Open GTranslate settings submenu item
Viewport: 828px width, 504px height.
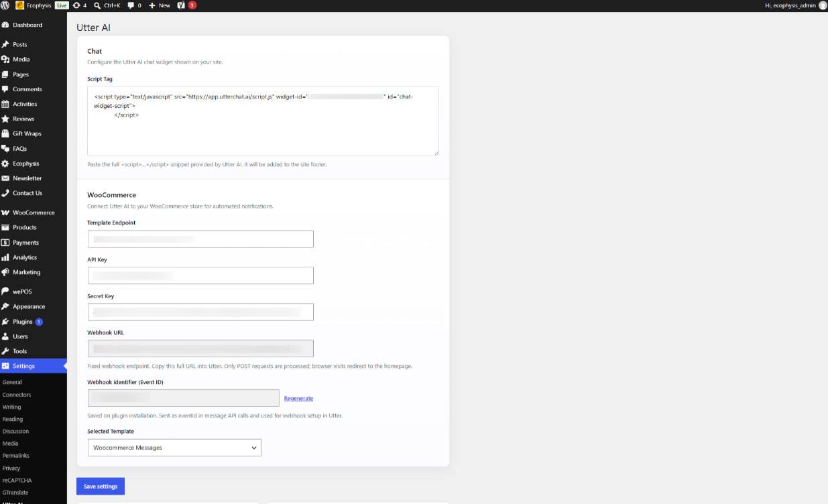[15, 493]
